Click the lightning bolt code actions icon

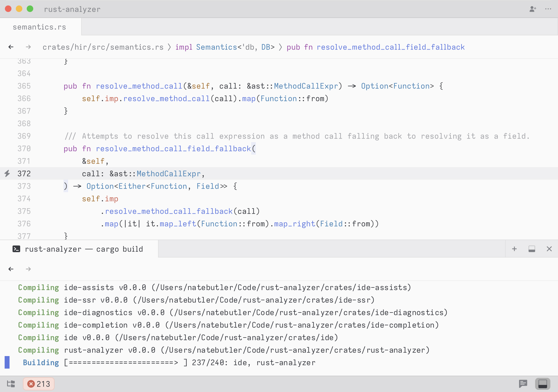tap(7, 173)
